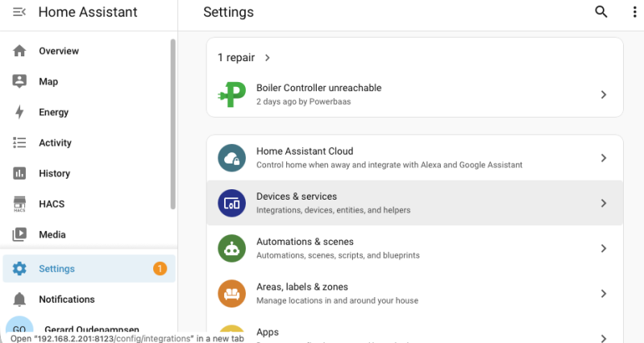The image size is (644, 343).
Task: Open Boiler Controller unreachable repair
Action: 415,94
